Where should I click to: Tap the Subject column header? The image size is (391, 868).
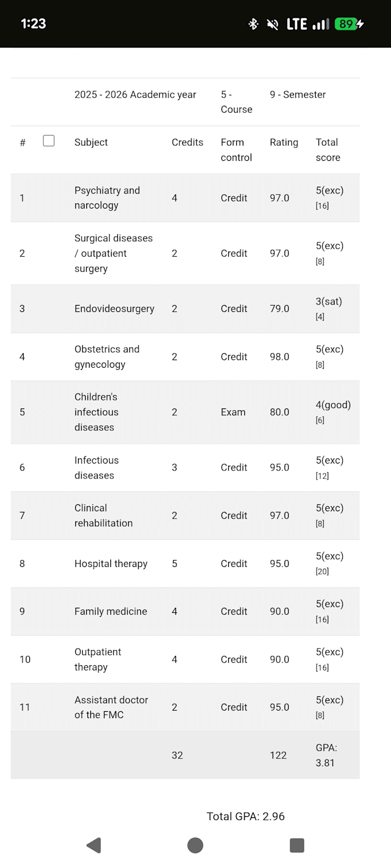[91, 142]
